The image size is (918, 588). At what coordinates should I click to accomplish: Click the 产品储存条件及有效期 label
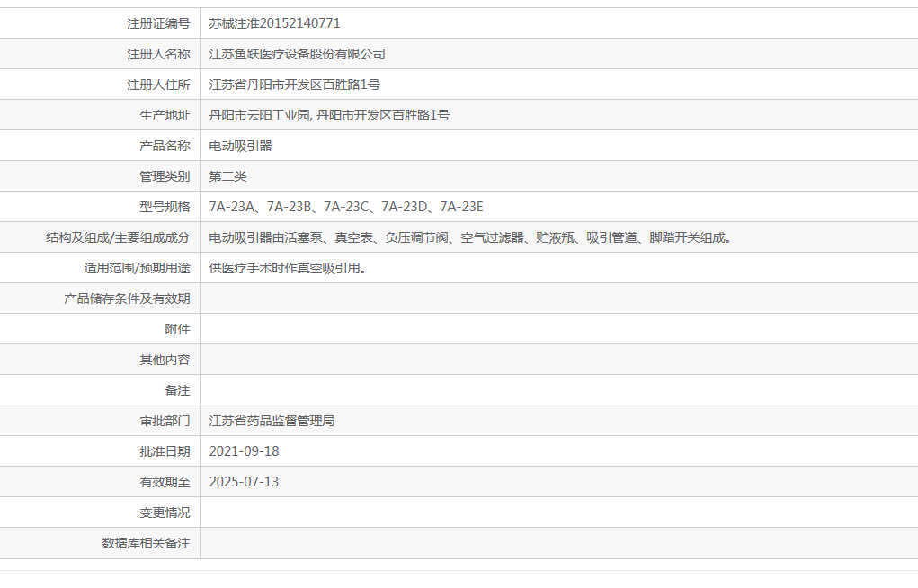[x=127, y=298]
